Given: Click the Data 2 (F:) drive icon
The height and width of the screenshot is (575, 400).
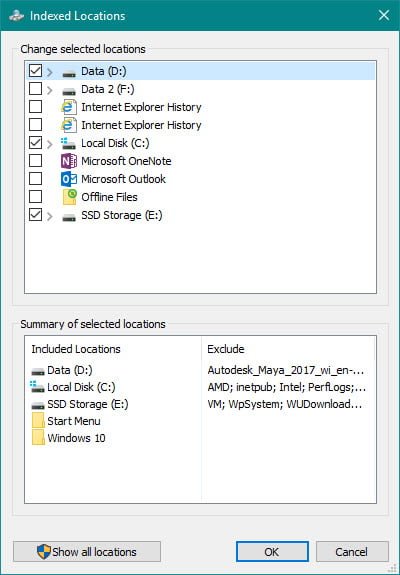Looking at the screenshot, I should click(69, 90).
